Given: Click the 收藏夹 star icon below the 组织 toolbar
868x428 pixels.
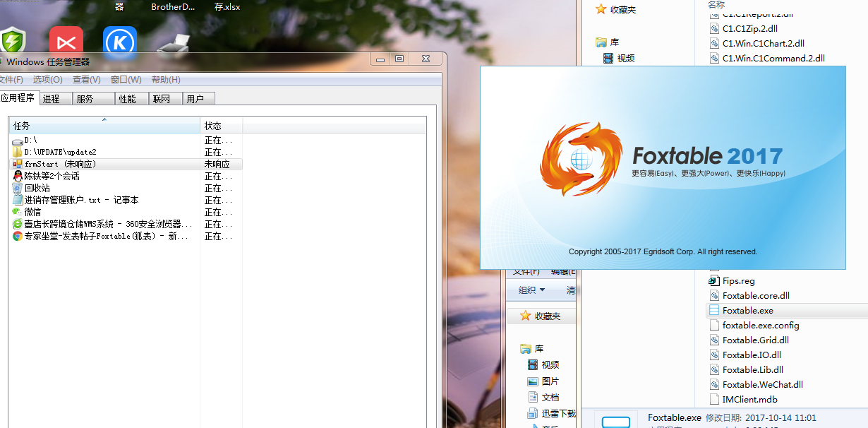Looking at the screenshot, I should click(x=525, y=316).
